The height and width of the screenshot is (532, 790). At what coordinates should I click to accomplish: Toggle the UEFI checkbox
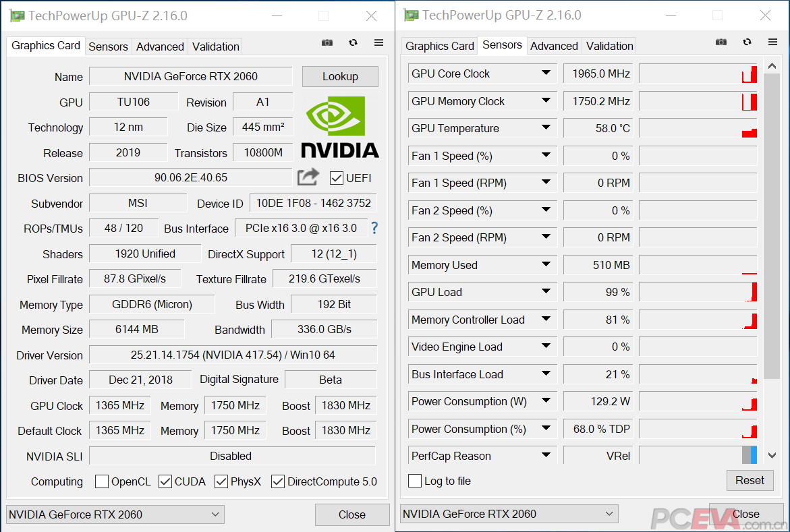click(337, 178)
